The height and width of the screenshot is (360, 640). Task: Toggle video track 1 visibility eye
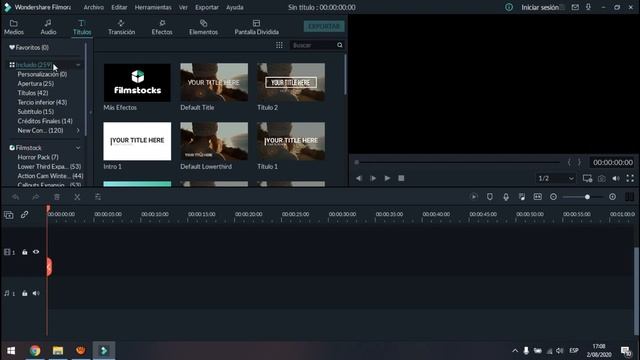tap(36, 252)
